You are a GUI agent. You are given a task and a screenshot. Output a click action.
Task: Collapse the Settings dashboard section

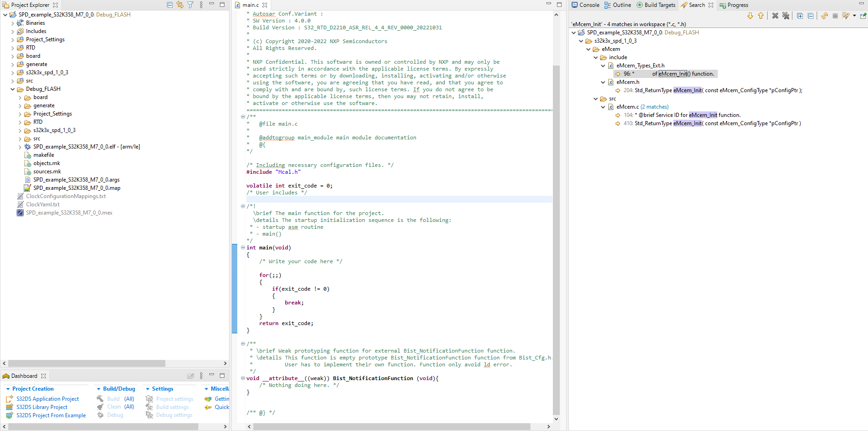148,389
